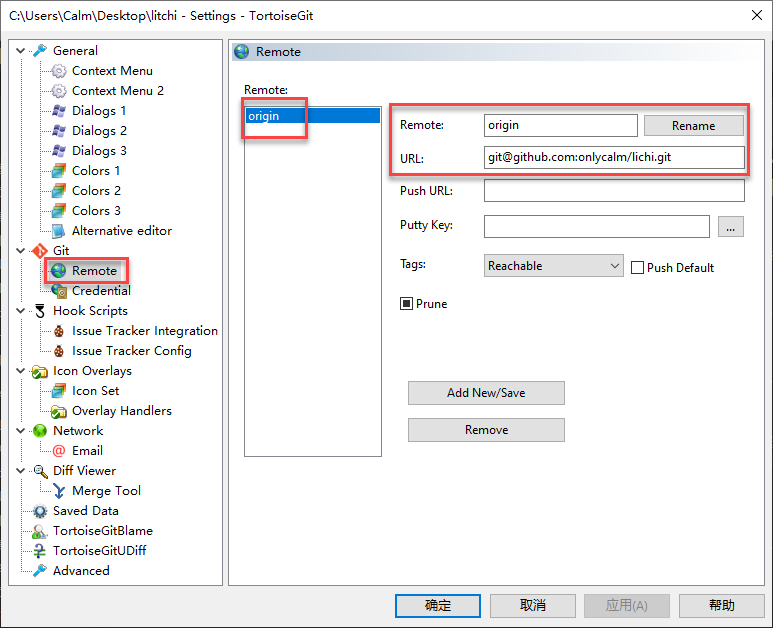Viewport: 773px width, 628px height.
Task: Collapse the Diff Viewer tree node
Action: (21, 471)
